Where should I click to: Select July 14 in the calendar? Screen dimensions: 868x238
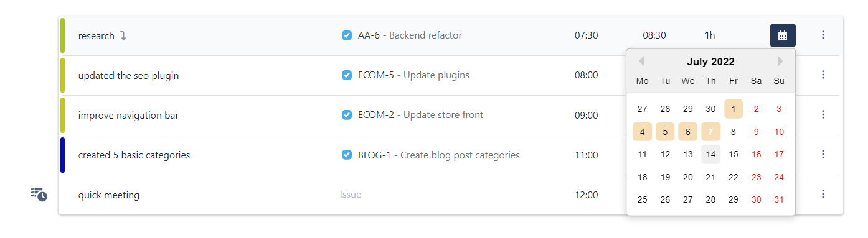coord(710,154)
